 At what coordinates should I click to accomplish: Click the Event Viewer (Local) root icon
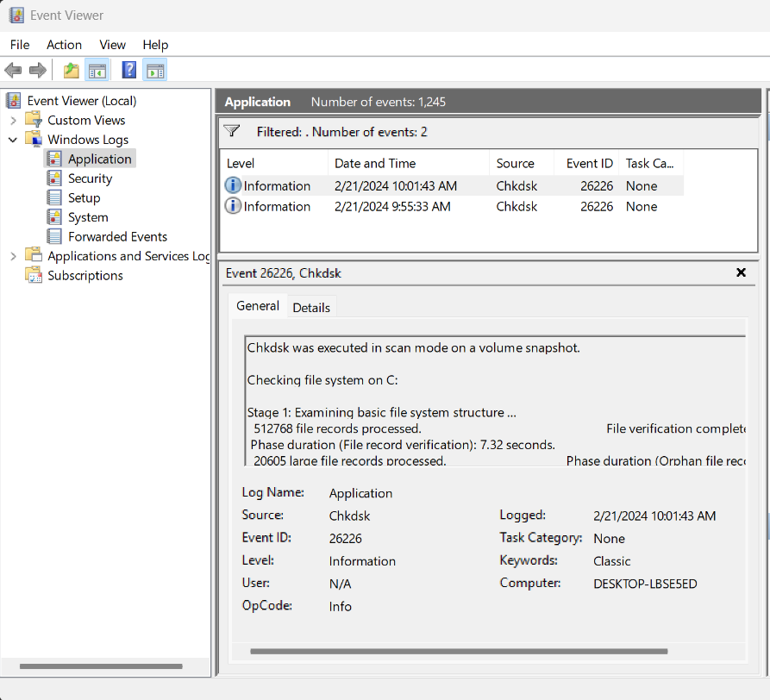tap(14, 101)
